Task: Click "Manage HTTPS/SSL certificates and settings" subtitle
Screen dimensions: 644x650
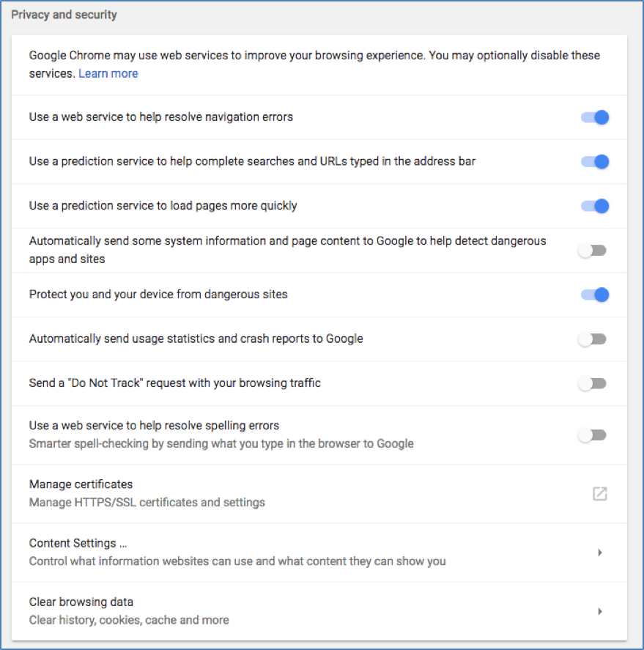Action: point(147,503)
